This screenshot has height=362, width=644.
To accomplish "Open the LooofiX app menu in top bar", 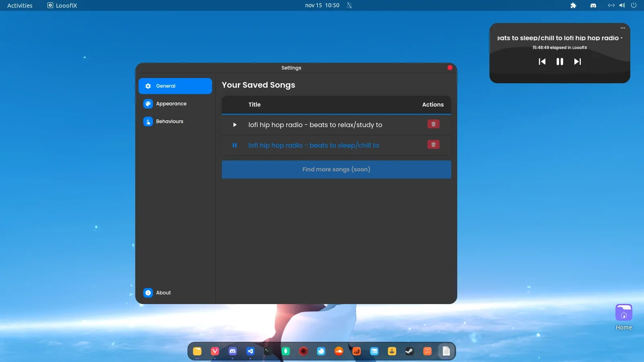I will (62, 6).
